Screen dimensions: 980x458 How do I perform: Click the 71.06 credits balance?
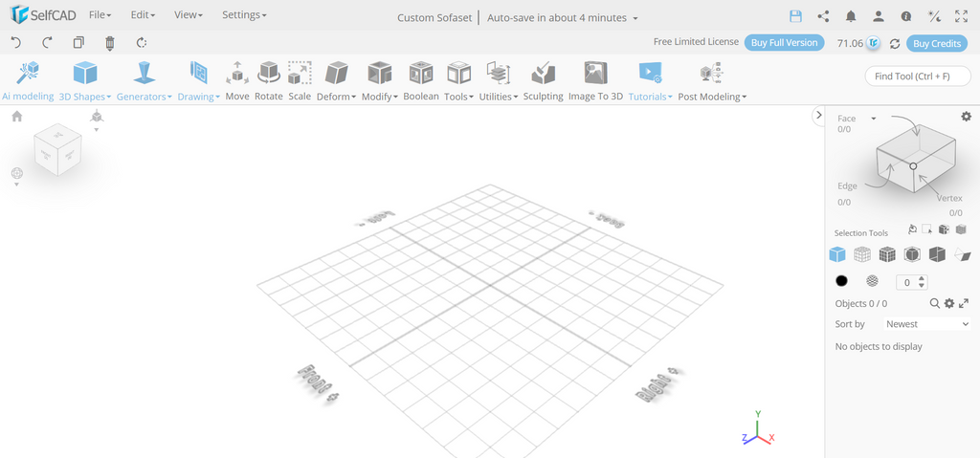[850, 43]
